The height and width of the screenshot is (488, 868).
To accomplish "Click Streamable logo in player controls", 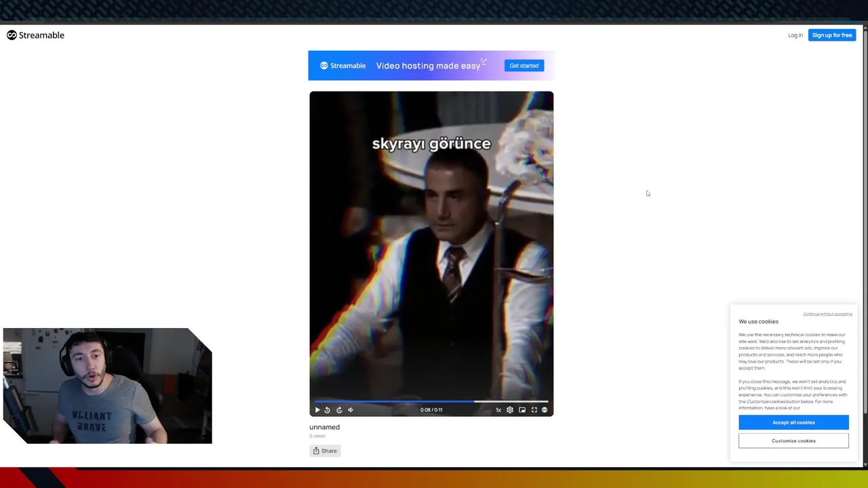I will tap(545, 410).
